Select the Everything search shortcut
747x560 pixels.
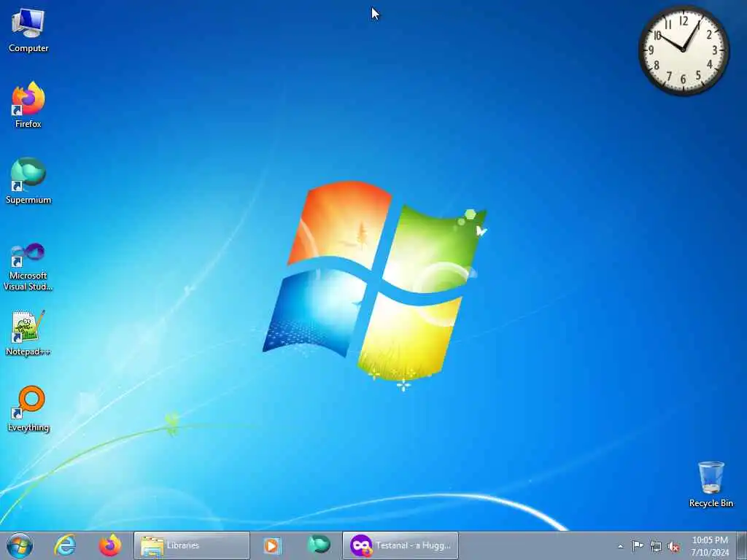tap(28, 408)
